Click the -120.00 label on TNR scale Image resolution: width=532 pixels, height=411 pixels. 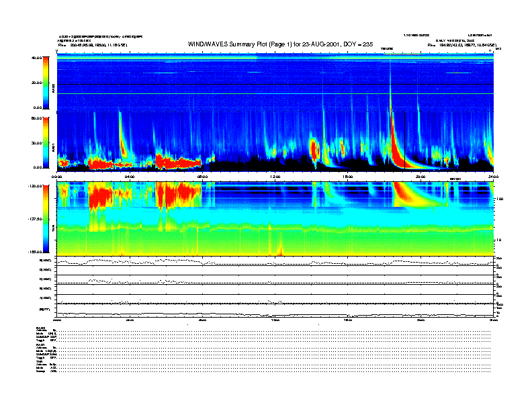click(35, 186)
